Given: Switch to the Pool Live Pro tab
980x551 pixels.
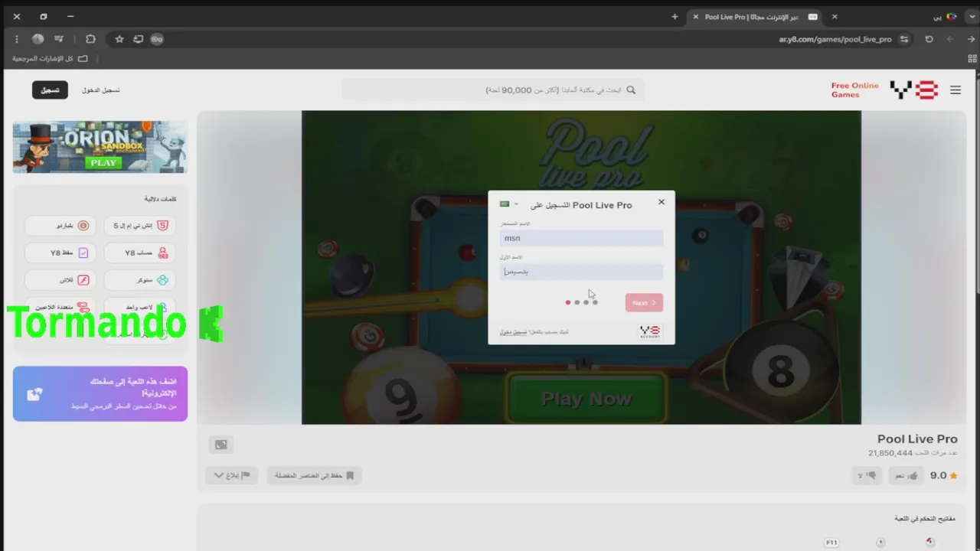Looking at the screenshot, I should (x=754, y=16).
